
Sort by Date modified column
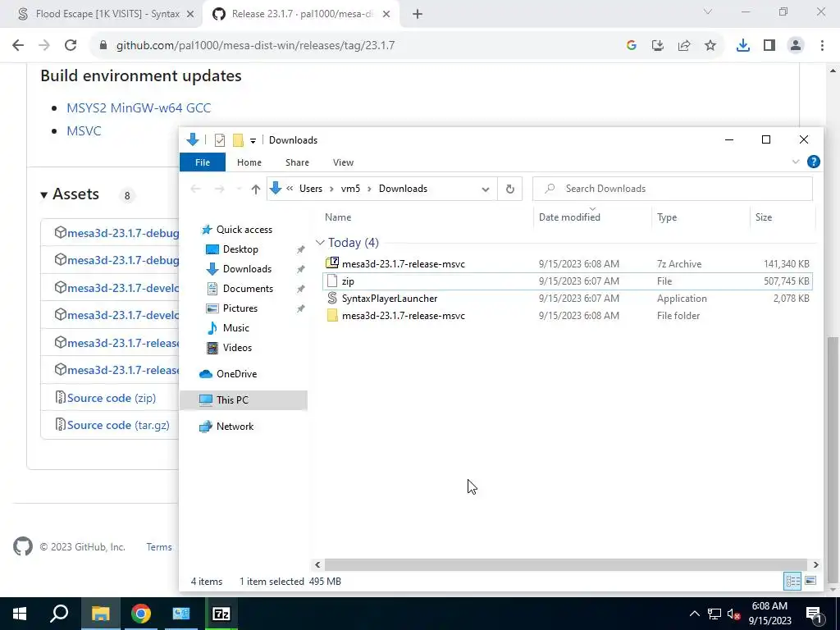tap(569, 217)
